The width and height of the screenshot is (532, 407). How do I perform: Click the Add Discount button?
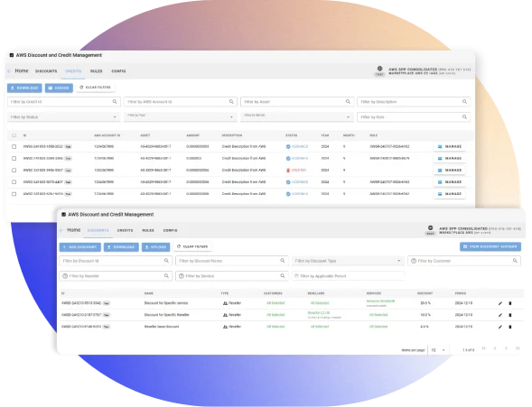[x=80, y=247]
